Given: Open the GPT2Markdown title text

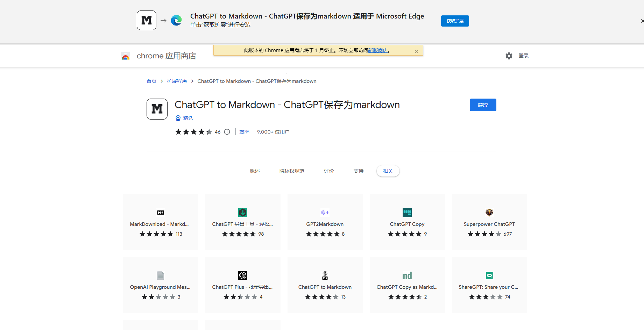Looking at the screenshot, I should 325,224.
